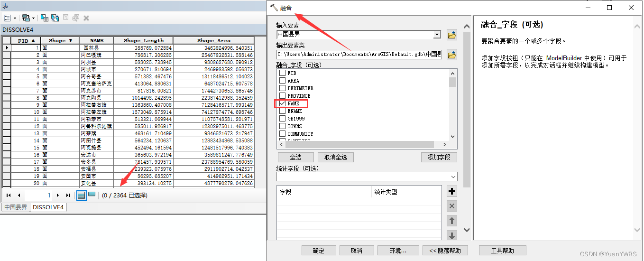Click the Dissolve hammer icon in title bar
The image size is (644, 261).
click(x=274, y=8)
